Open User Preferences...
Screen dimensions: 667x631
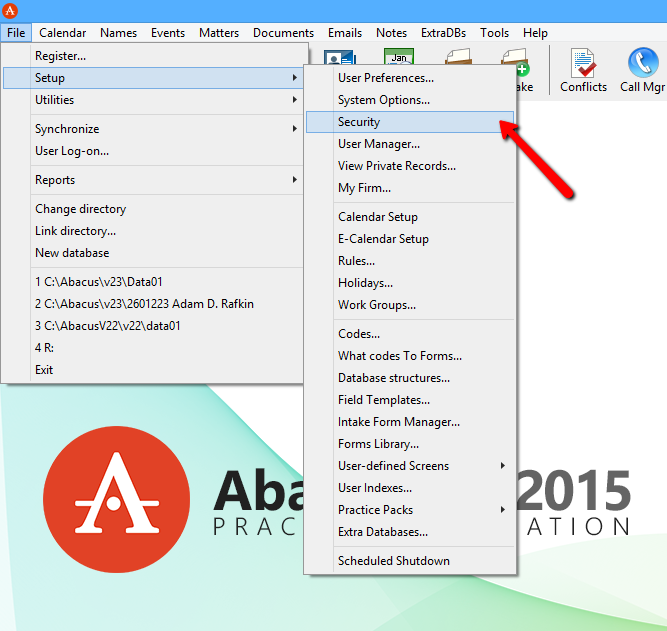click(410, 78)
